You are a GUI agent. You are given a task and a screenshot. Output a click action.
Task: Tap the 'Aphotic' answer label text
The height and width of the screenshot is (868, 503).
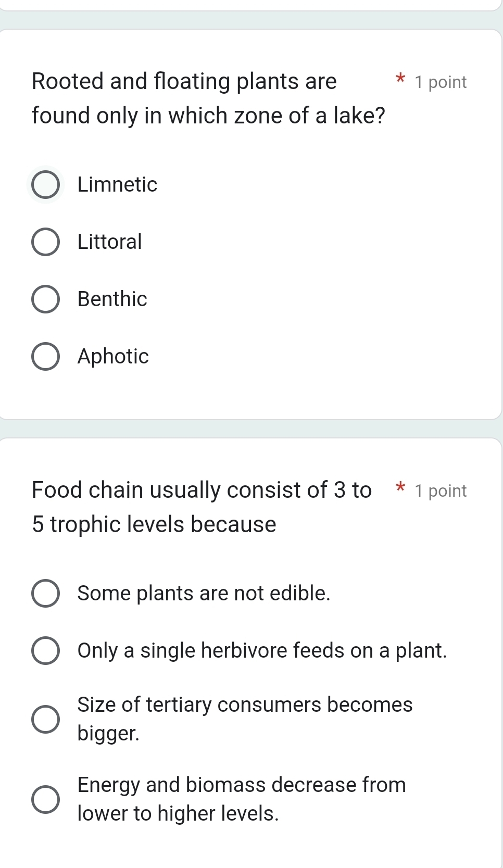113,356
